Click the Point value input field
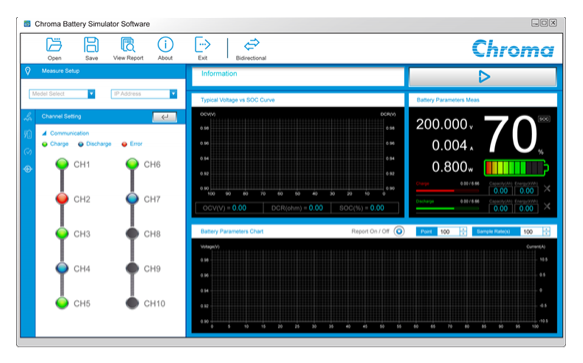Screen dimensions: 583x363 click(x=448, y=232)
